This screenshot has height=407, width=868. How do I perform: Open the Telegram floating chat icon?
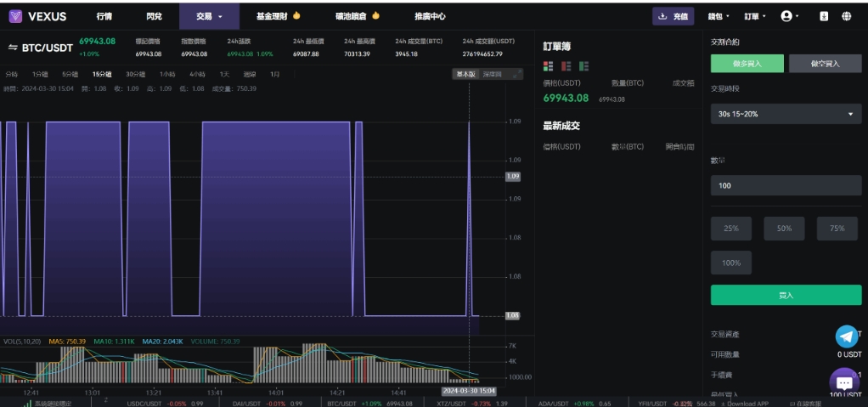(847, 336)
